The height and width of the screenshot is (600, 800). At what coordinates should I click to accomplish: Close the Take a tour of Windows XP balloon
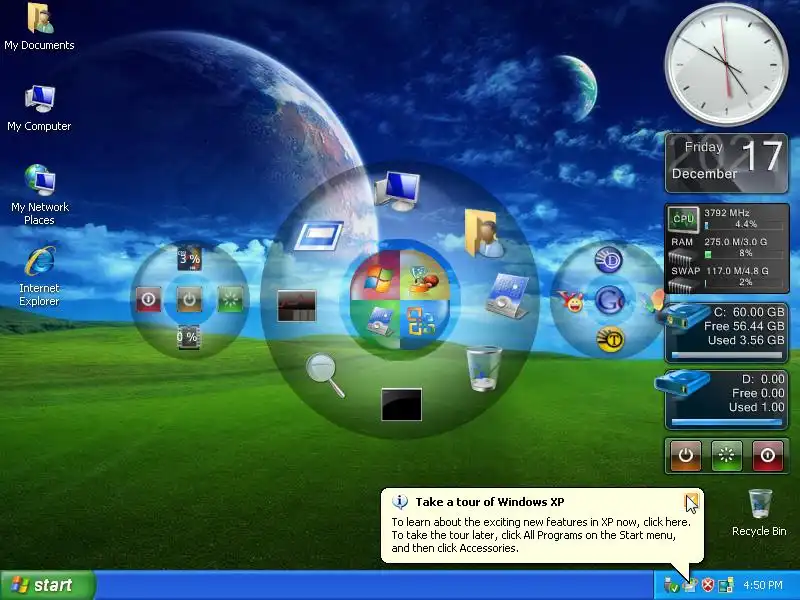point(691,502)
